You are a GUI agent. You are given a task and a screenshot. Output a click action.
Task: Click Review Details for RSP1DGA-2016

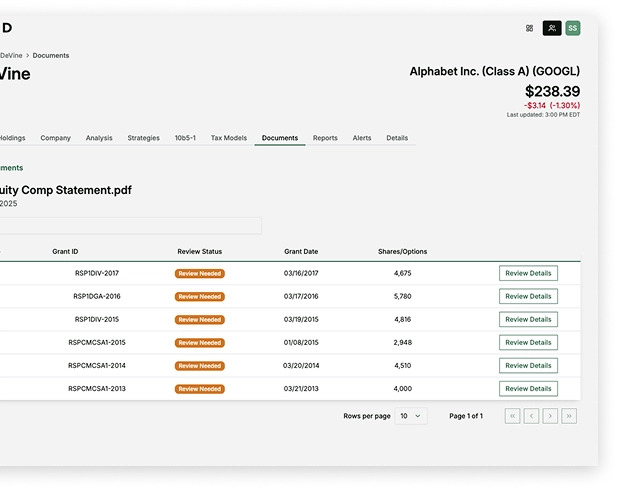528,296
